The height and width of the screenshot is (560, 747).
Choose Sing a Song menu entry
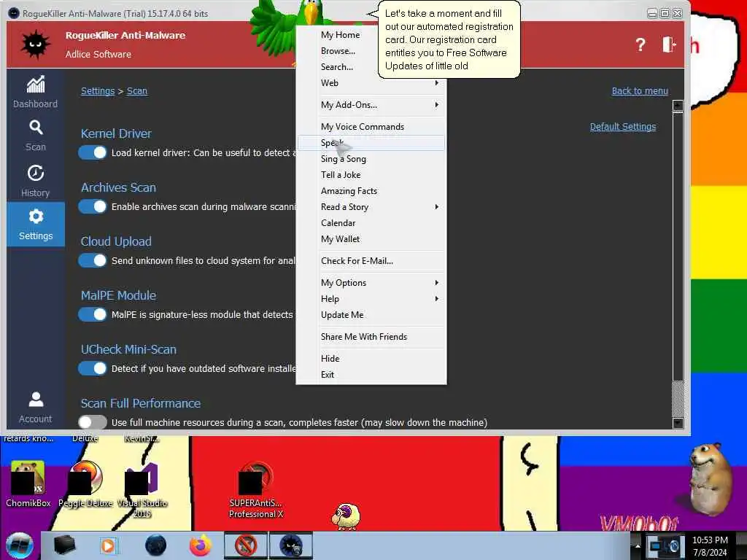[371, 158]
